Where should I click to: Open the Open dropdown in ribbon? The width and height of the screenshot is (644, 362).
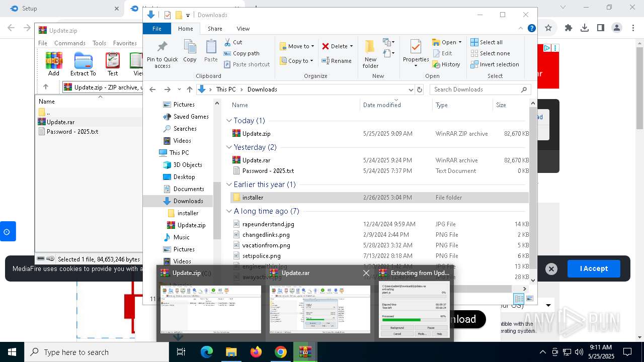tap(447, 42)
